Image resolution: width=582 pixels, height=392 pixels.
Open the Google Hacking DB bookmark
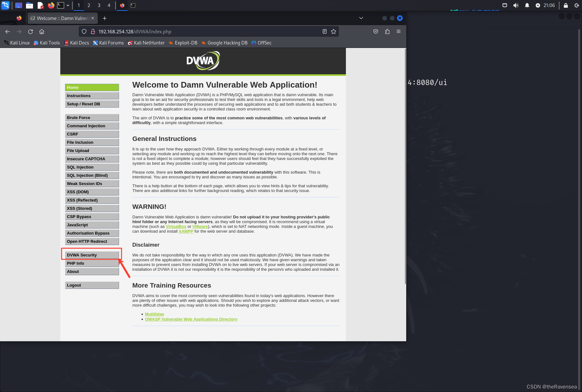[224, 43]
